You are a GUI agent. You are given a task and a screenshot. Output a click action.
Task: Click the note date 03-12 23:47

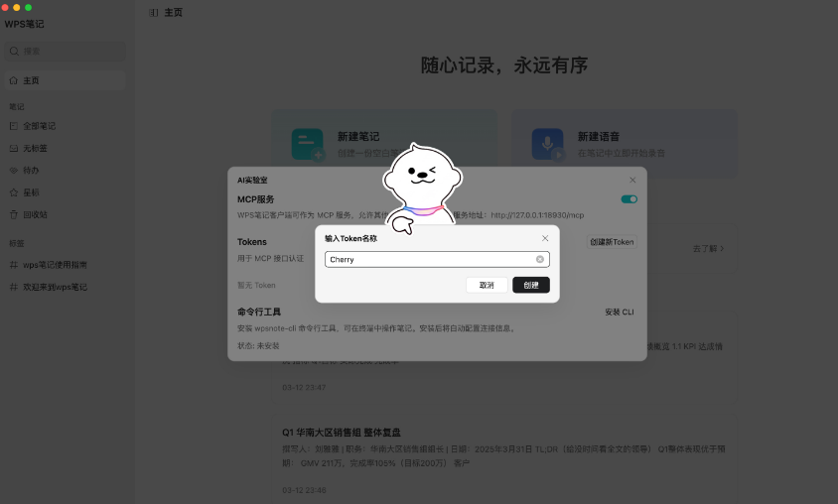[x=304, y=388]
